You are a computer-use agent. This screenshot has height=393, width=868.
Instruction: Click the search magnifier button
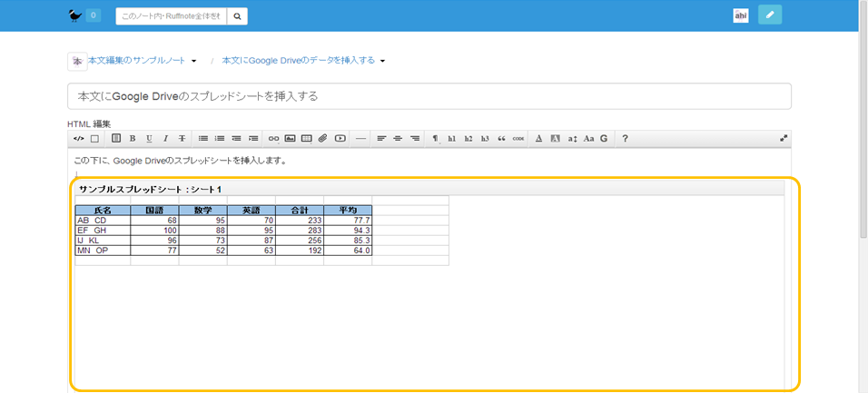(x=236, y=15)
